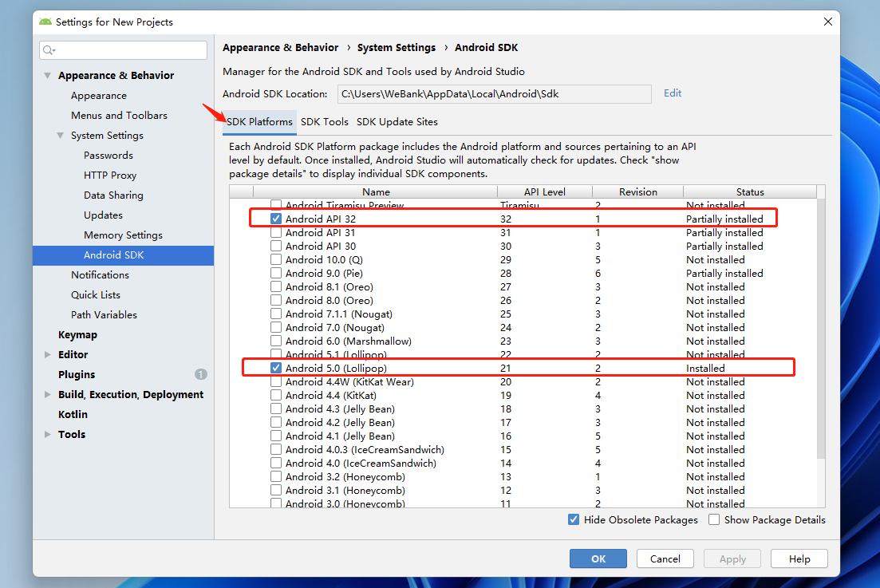Screen dimensions: 880x588
Task: Open Memory Settings page
Action: pos(123,235)
